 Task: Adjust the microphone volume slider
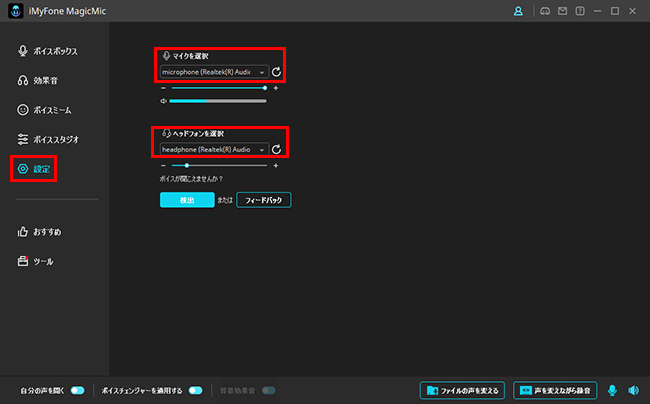[x=219, y=88]
